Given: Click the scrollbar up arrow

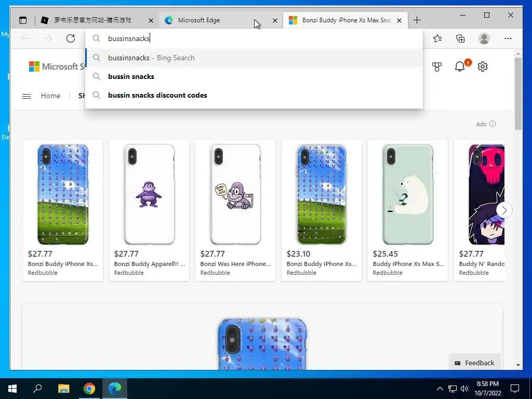Looking at the screenshot, I should click(x=518, y=54).
